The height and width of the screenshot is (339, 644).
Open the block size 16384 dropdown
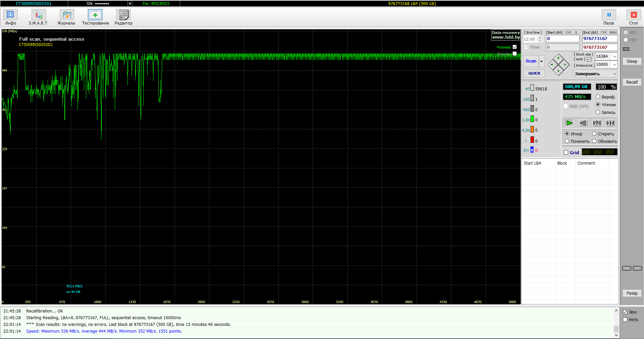click(614, 56)
